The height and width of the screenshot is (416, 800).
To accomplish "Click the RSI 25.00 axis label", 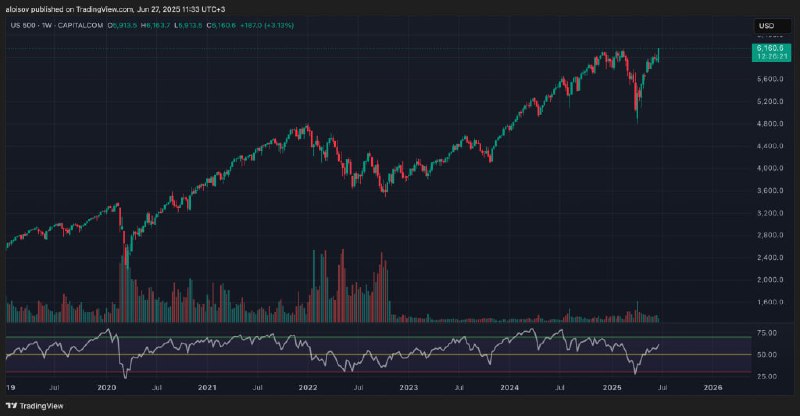I will click(768, 377).
